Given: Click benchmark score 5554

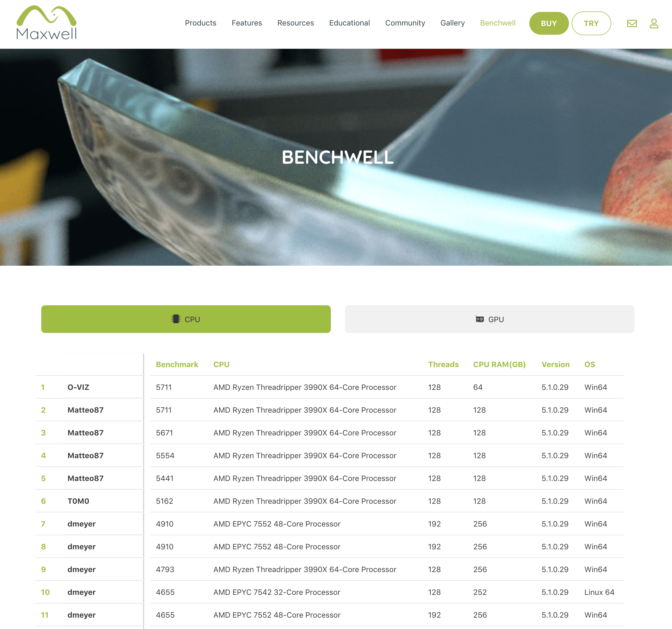Looking at the screenshot, I should coord(165,455).
